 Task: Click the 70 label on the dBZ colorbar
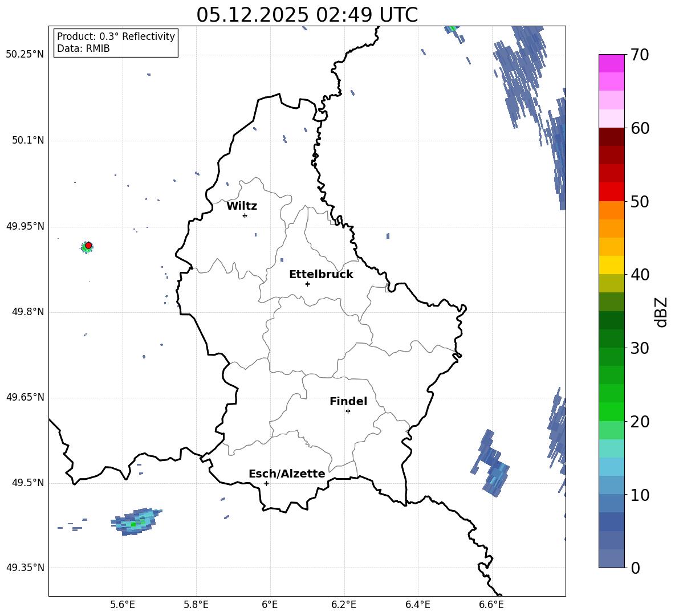(640, 55)
